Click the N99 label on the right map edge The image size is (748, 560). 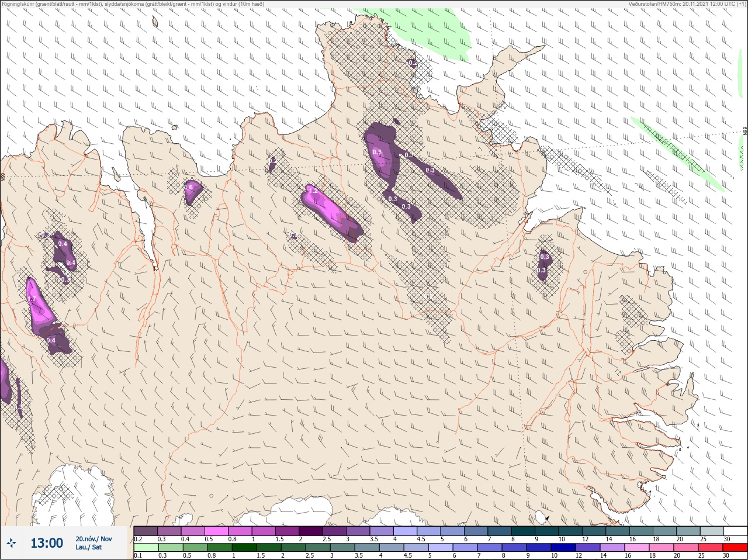click(745, 132)
